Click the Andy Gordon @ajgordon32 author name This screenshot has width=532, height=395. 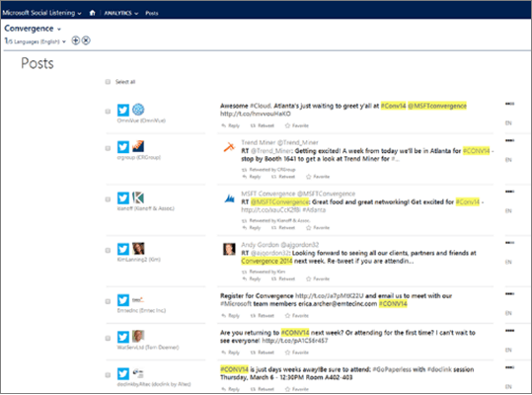(x=280, y=245)
